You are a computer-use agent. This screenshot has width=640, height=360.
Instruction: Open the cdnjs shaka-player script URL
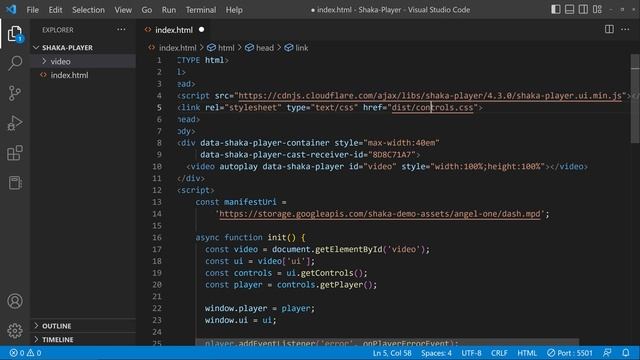(x=429, y=96)
